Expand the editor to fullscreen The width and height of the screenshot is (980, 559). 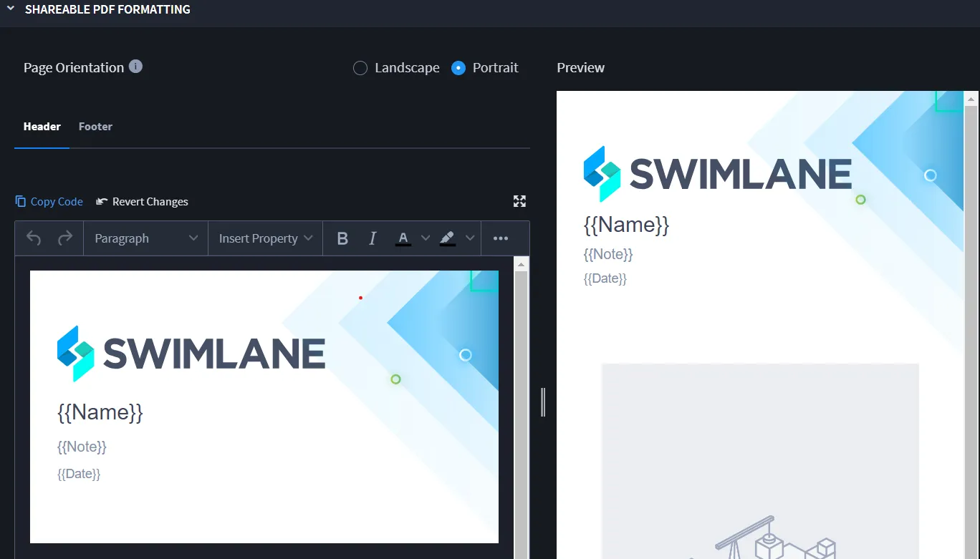[520, 201]
